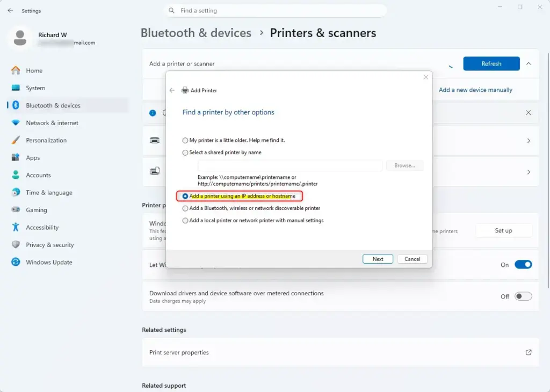Click the 'Example: \\computername\printername' hint text
Screen dimensions: 550x392
click(257, 180)
